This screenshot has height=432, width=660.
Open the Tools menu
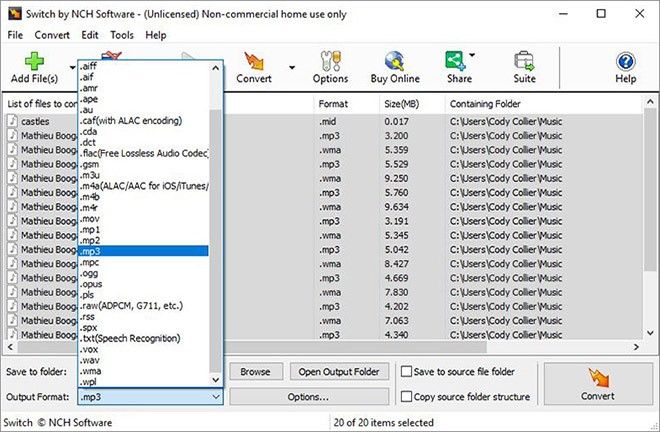(122, 35)
